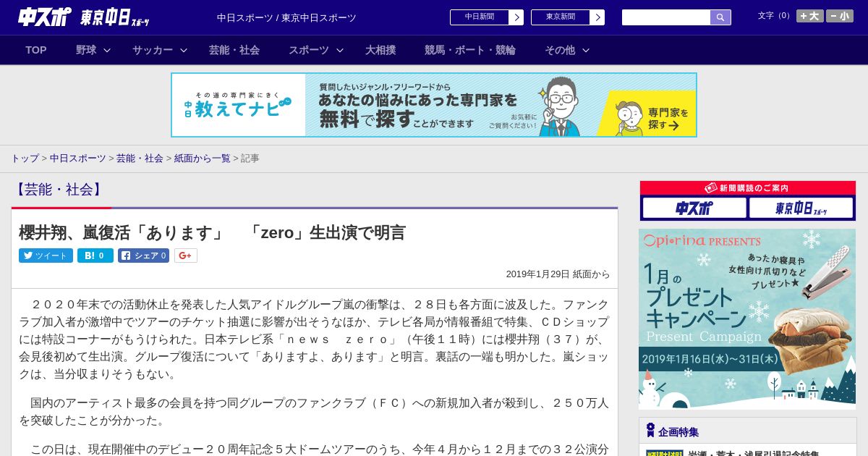Click 中日スポーツ / 東京中日スポーツ header text
This screenshot has height=456, width=868.
pos(286,17)
